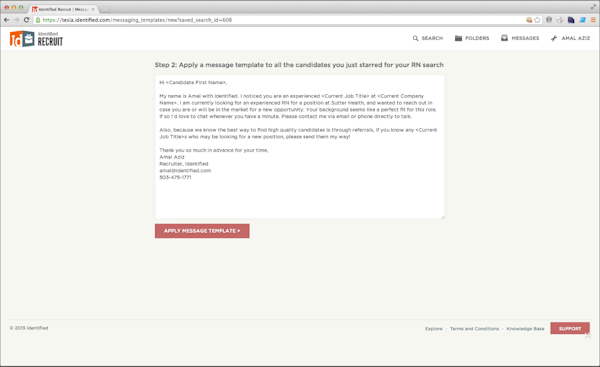600x367 pixels.
Task: Open the Amal Aziz account menu
Action: point(570,38)
